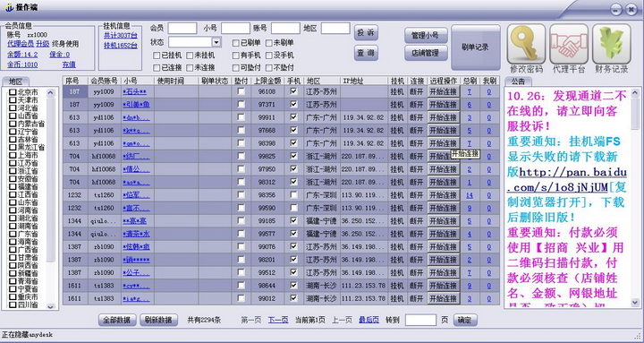Toggle 手机 checkbox in row 98356
644x343 pixels.
pos(293,195)
